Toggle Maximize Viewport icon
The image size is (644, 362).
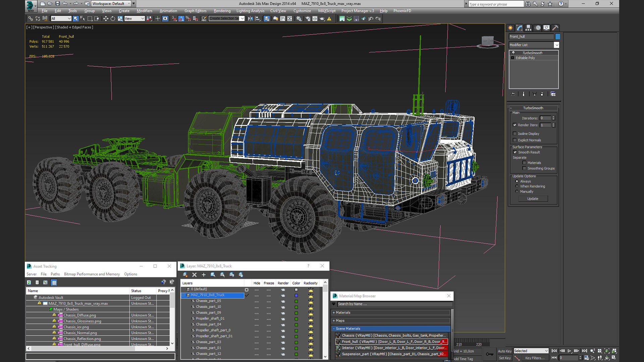point(614,358)
